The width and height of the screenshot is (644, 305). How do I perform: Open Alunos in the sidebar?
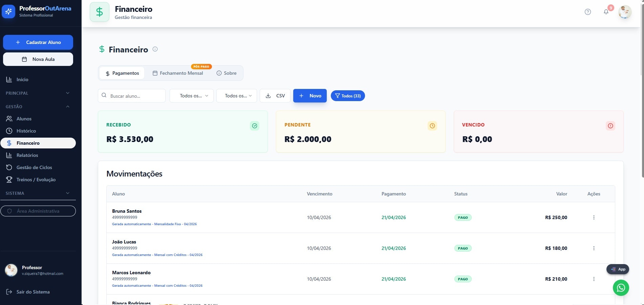(x=38, y=119)
